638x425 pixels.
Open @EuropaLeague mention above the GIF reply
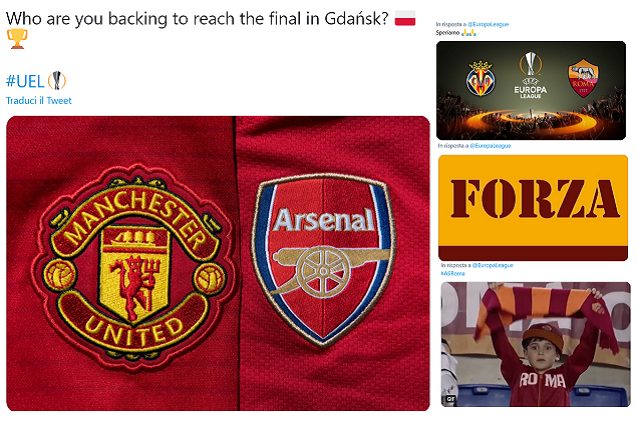(x=492, y=265)
